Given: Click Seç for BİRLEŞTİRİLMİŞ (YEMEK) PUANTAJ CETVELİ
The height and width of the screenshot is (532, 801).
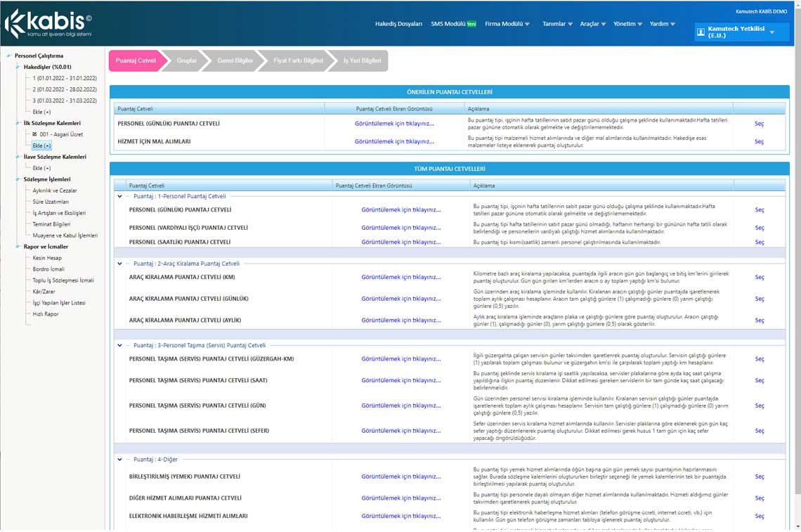Looking at the screenshot, I should click(x=760, y=476).
